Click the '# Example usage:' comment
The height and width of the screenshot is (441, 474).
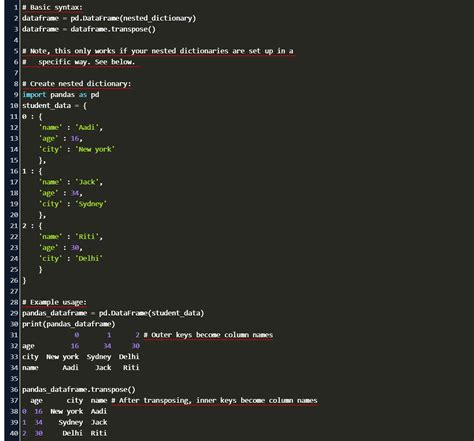[54, 302]
